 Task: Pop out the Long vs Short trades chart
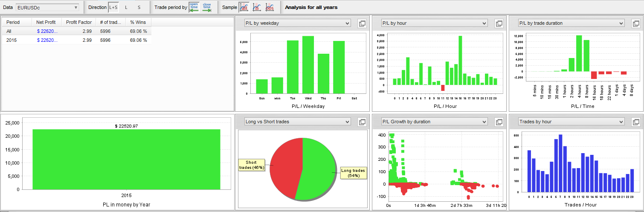pyautogui.click(x=362, y=122)
